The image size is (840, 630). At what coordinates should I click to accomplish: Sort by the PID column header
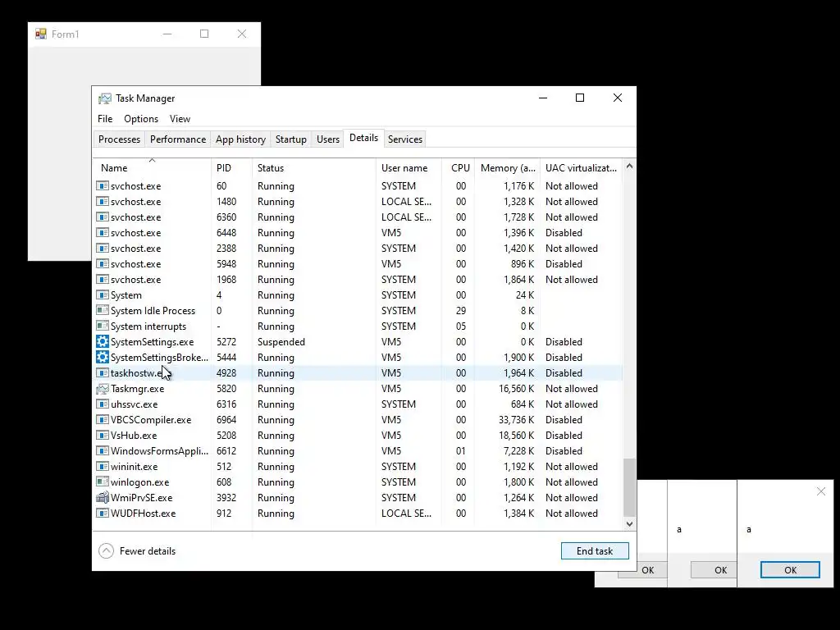231,167
